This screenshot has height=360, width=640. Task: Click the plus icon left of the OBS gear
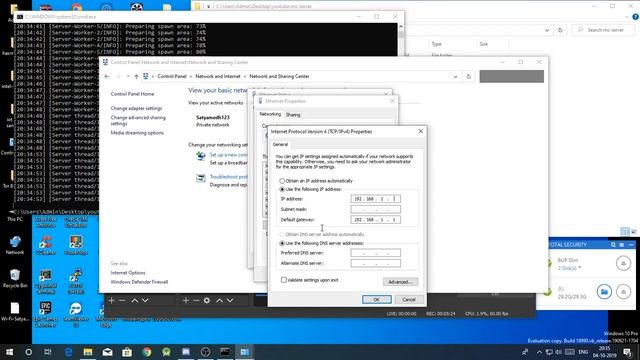[186, 300]
